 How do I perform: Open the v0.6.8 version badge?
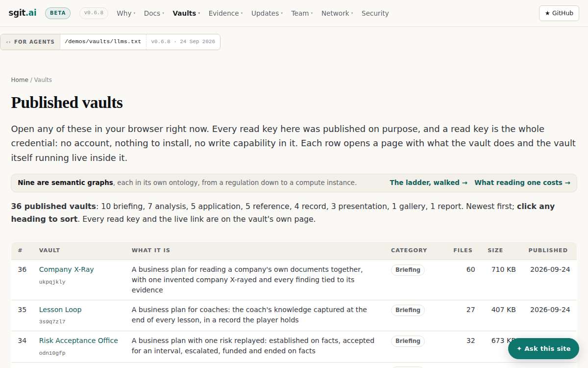coord(94,13)
